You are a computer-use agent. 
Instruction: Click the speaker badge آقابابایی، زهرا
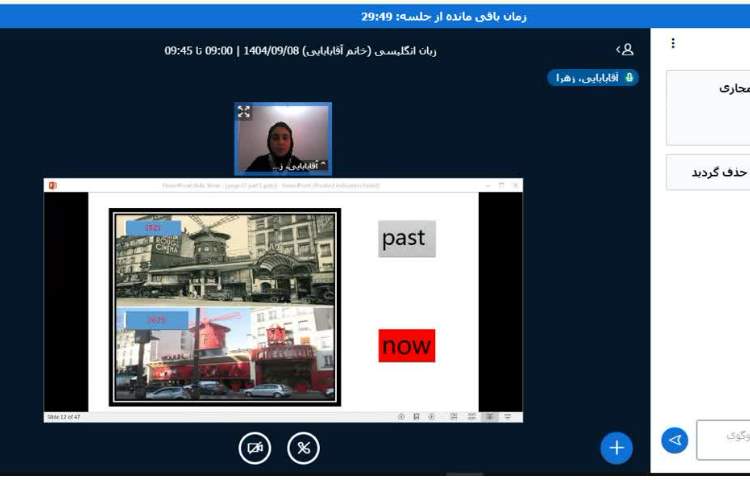tap(593, 77)
